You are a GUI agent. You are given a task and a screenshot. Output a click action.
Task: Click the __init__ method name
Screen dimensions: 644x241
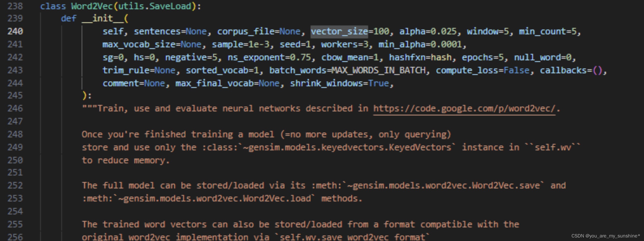102,18
